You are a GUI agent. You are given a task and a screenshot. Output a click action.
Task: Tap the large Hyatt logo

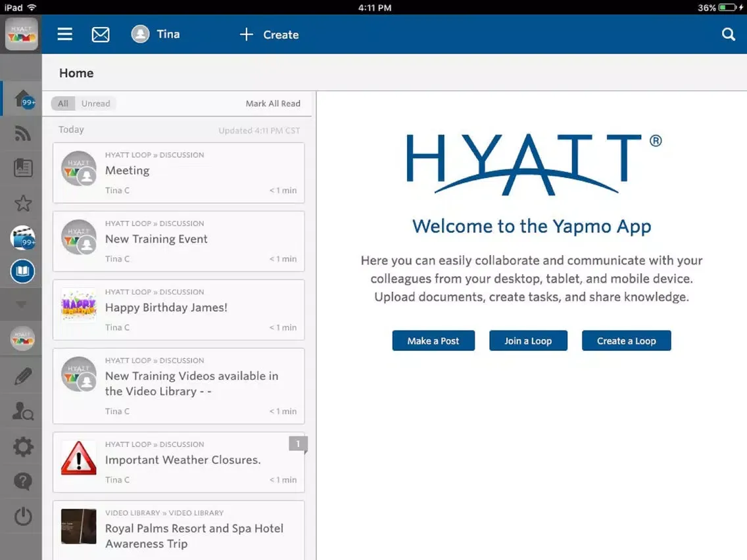(x=533, y=164)
